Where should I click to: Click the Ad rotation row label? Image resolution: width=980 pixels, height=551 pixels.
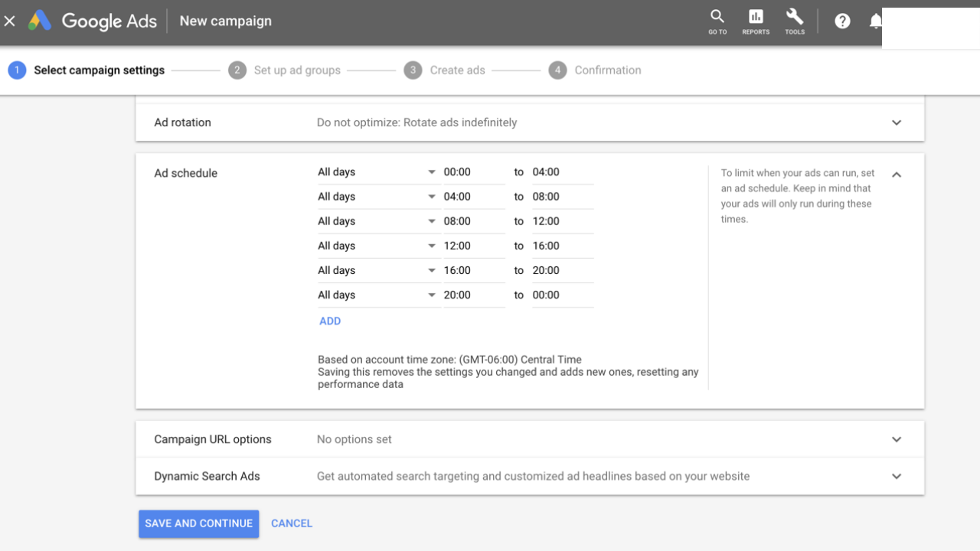(182, 122)
